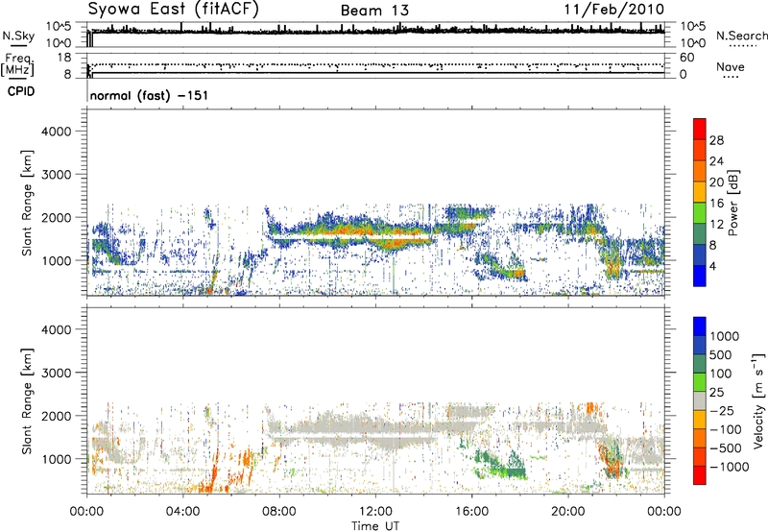768x532 pixels.
Task: Click the orange high-power echo band near 12:00
Action: [363, 230]
